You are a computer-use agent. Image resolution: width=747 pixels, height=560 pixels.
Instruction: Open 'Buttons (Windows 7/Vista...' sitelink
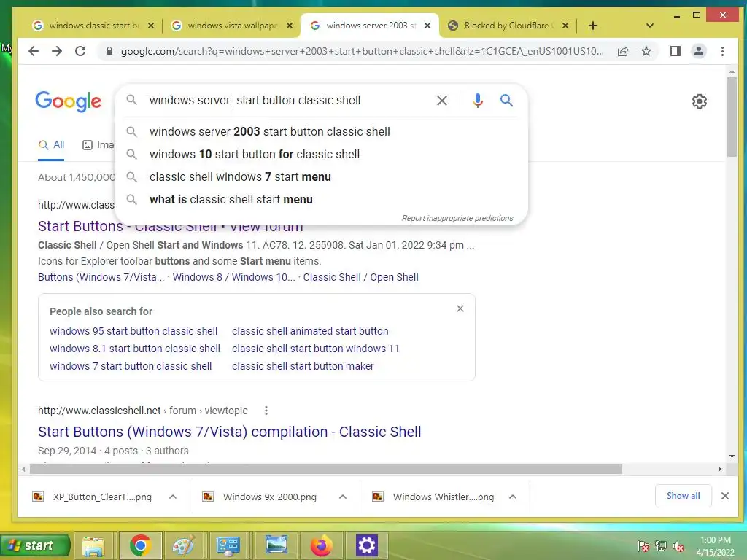point(101,277)
